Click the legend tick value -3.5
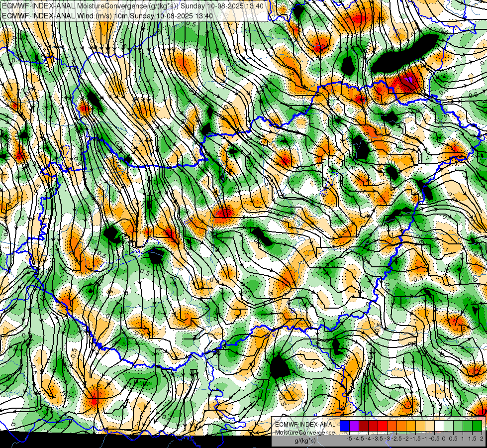Image resolution: width=487 pixels, height=448 pixels. pyautogui.click(x=378, y=439)
